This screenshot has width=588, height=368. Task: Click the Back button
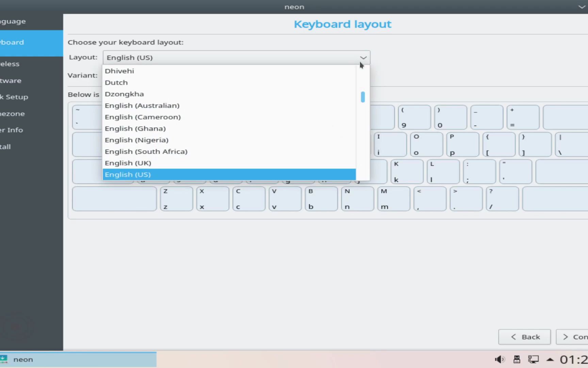tap(524, 337)
